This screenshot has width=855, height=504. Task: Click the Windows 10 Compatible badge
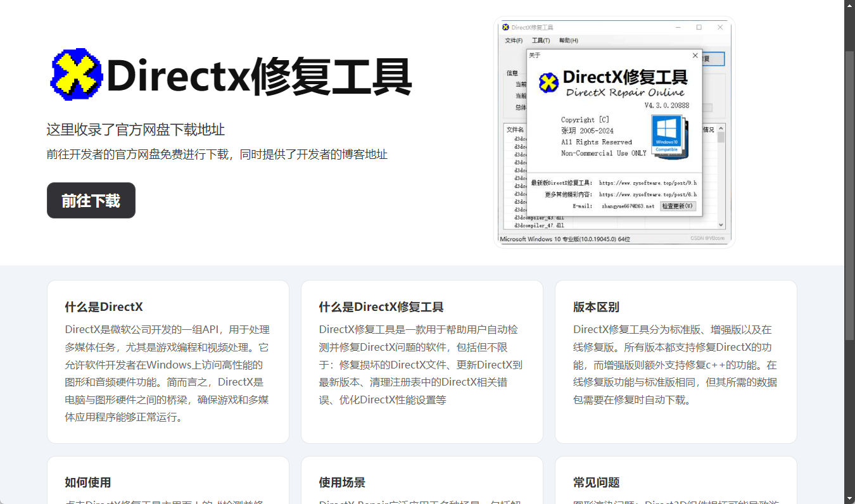666,134
